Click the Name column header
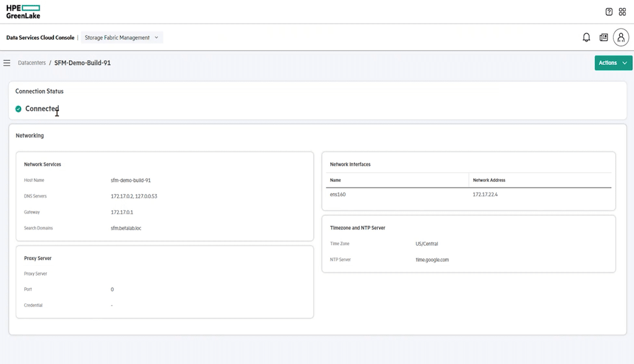 pyautogui.click(x=335, y=180)
